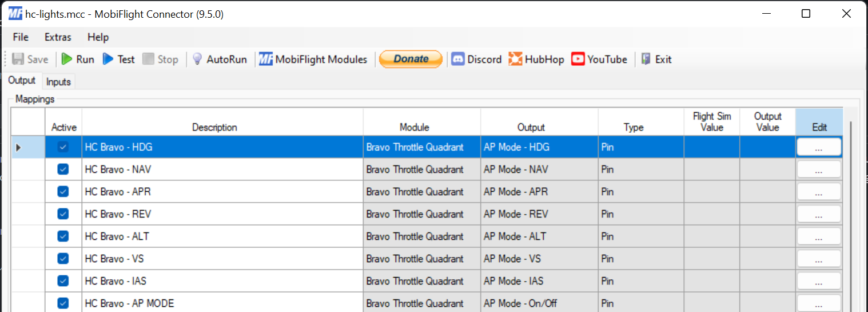Viewport: 868px width, 312px height.
Task: Click Edit button for HC Bravo - NAV
Action: 819,169
